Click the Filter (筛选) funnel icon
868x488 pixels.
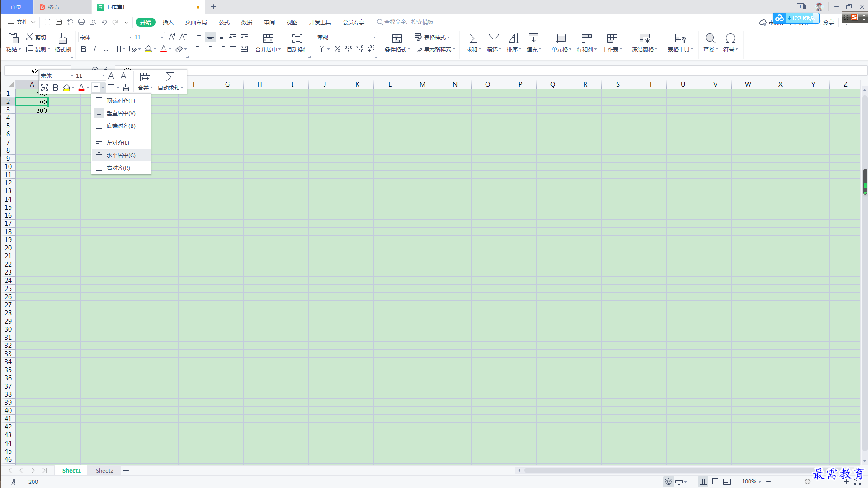click(494, 38)
